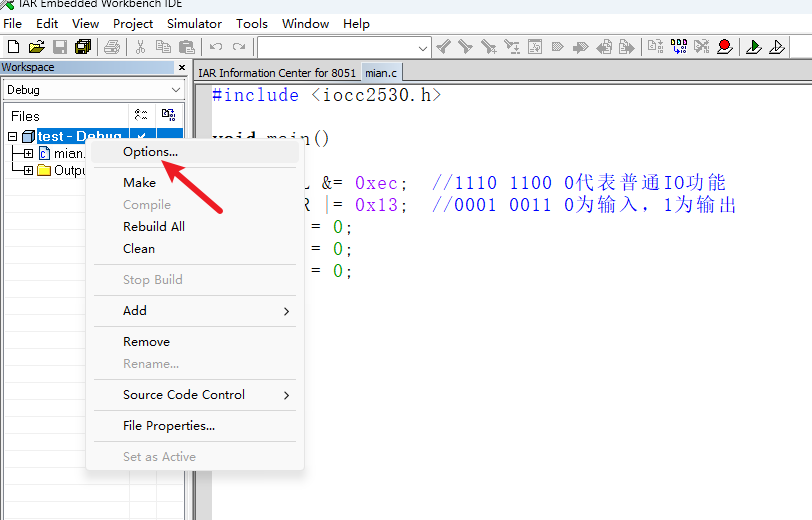Click the Find Previous flashlight icon
Screen dimensions: 812x520
(x=443, y=47)
